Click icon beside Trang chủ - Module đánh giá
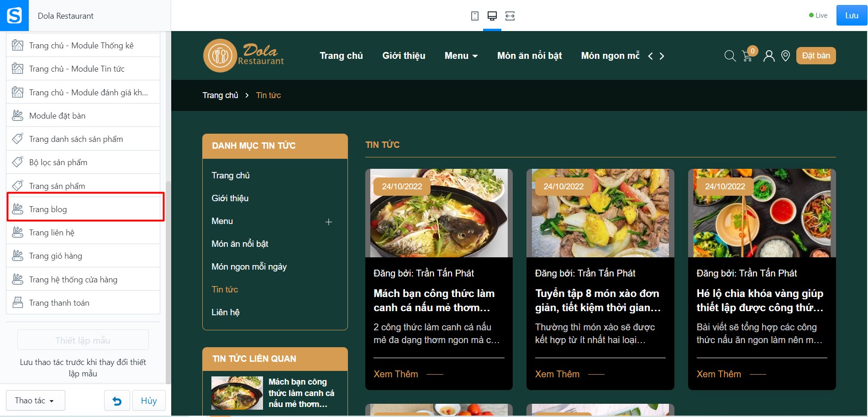Screen dimensions: 868x417 pyautogui.click(x=17, y=92)
